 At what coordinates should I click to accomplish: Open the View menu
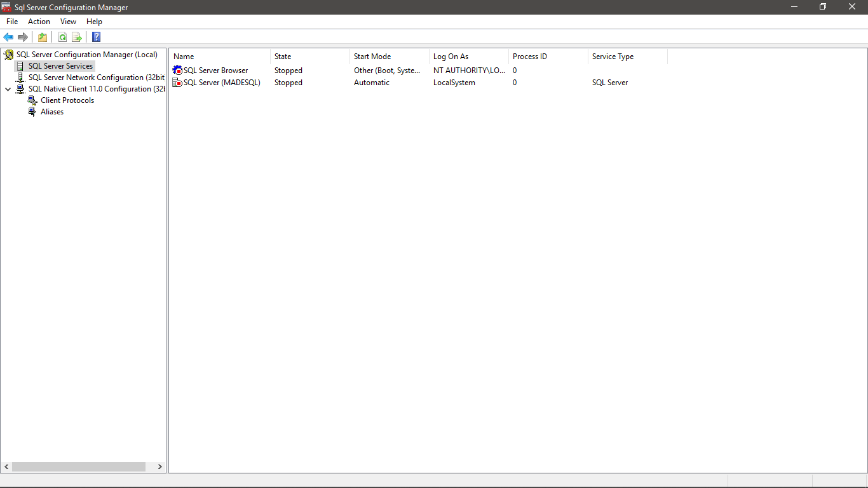[68, 22]
